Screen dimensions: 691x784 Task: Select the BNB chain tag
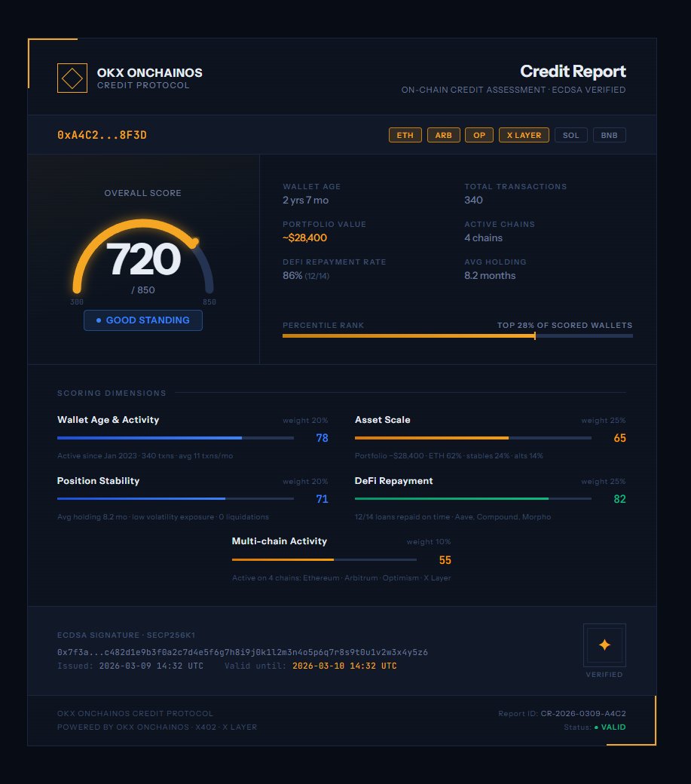(609, 135)
